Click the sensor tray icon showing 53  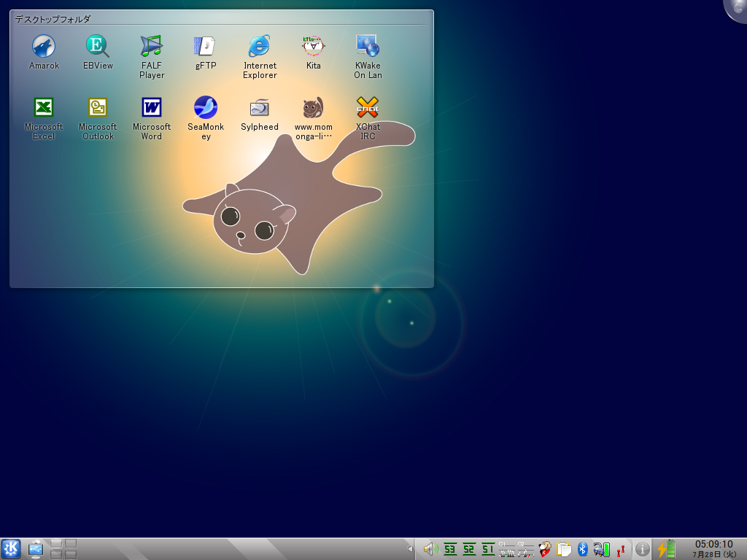click(x=449, y=550)
